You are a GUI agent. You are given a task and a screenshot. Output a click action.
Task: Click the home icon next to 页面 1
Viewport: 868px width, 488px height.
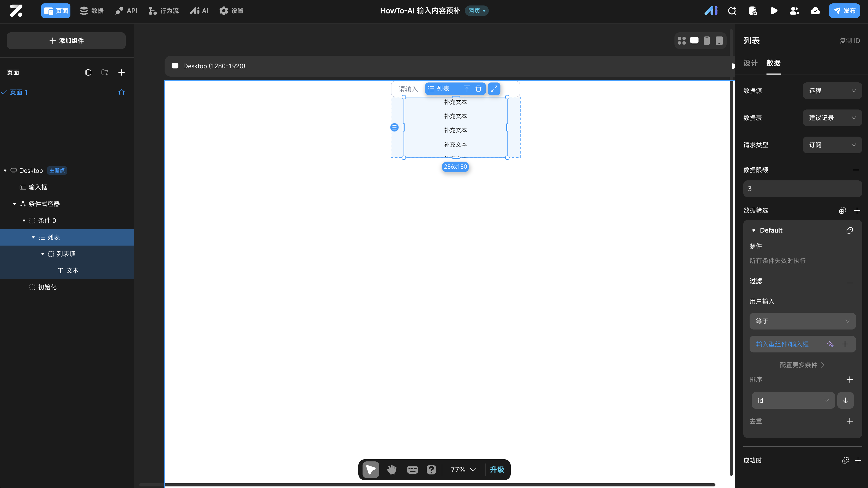[x=122, y=92]
